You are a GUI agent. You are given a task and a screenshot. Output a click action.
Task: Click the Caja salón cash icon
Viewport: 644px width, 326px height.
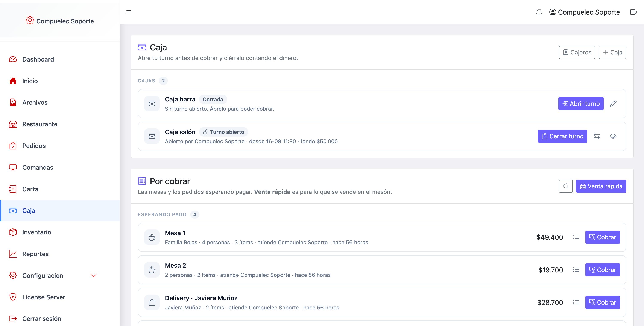click(152, 136)
